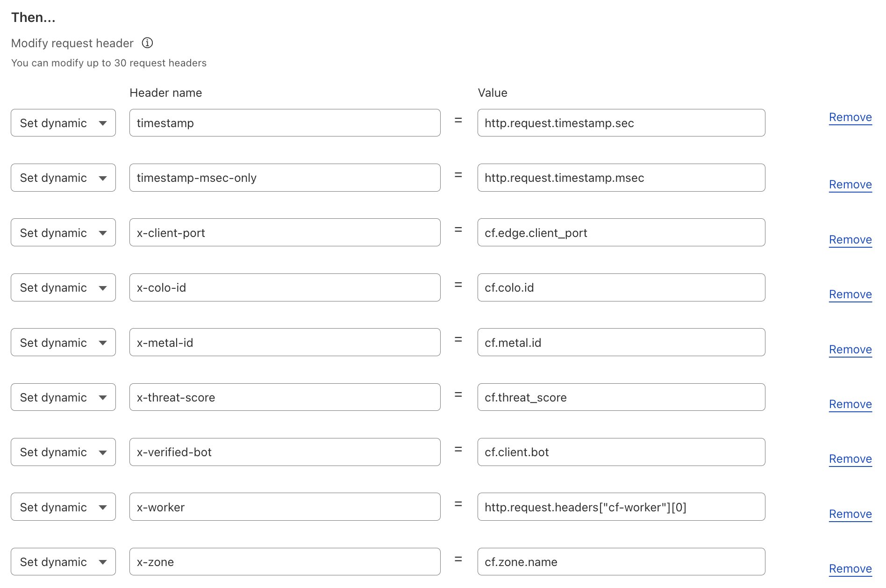Click the cf.client.bot value field

click(621, 452)
